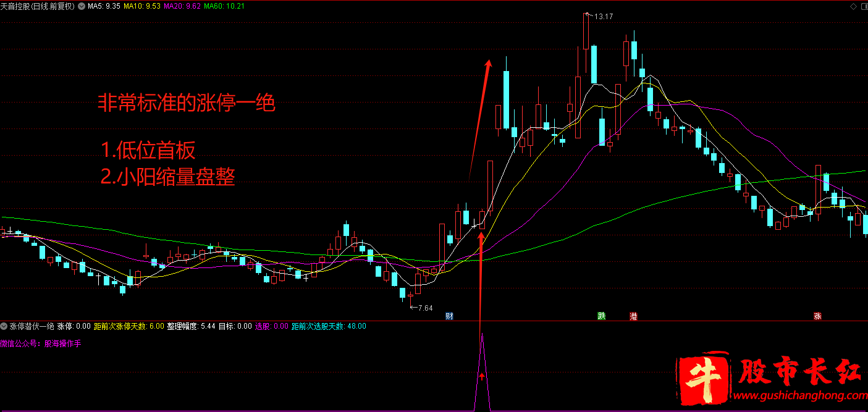868x412 pixels.
Task: Open the chart settings dropdown beside 天音控股
Action: [82, 6]
